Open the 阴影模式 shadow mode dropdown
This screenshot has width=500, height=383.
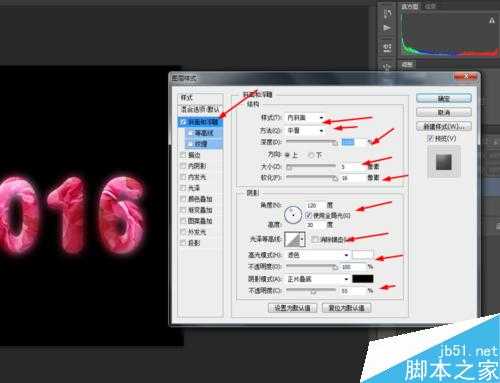[x=317, y=279]
